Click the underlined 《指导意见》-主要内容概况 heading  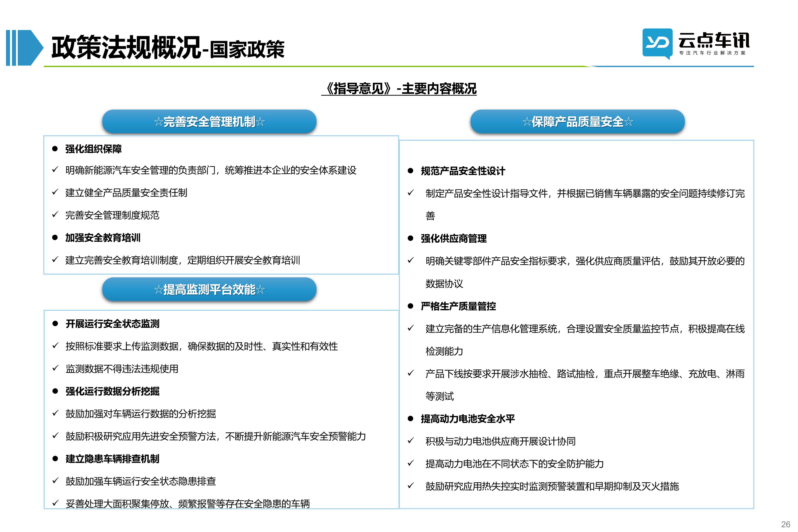pyautogui.click(x=399, y=89)
